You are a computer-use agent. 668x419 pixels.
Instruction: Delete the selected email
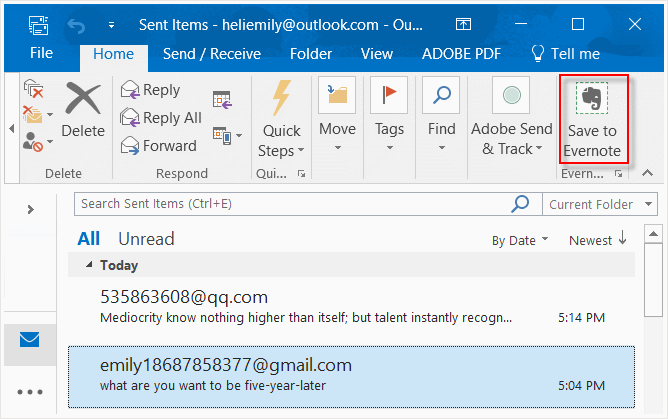coord(82,111)
